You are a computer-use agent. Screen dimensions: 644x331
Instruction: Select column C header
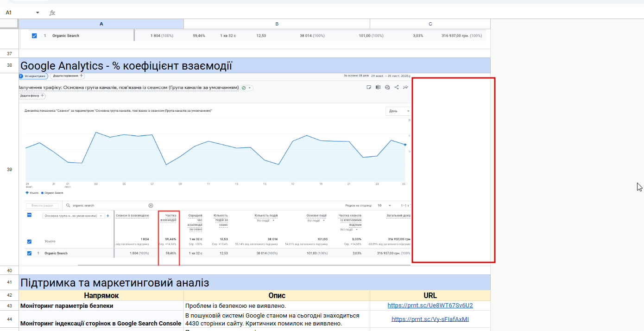430,24
